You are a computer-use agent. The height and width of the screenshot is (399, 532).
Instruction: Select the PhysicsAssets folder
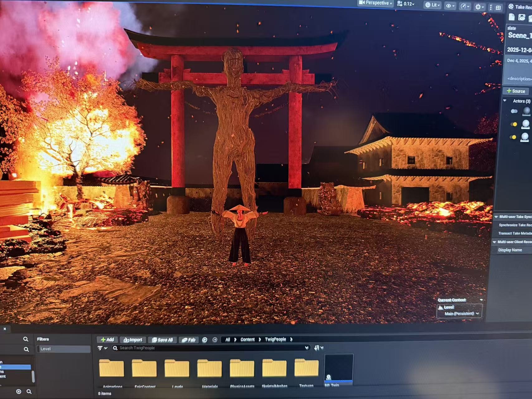(242, 373)
